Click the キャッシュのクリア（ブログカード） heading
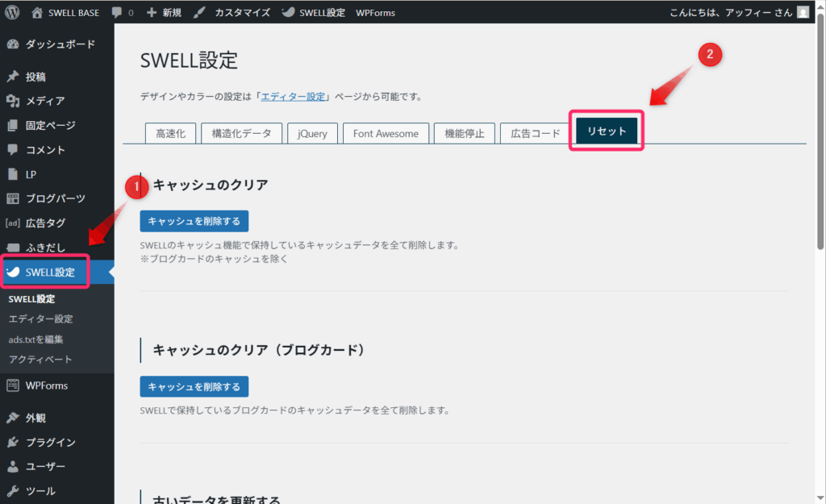 pyautogui.click(x=259, y=350)
